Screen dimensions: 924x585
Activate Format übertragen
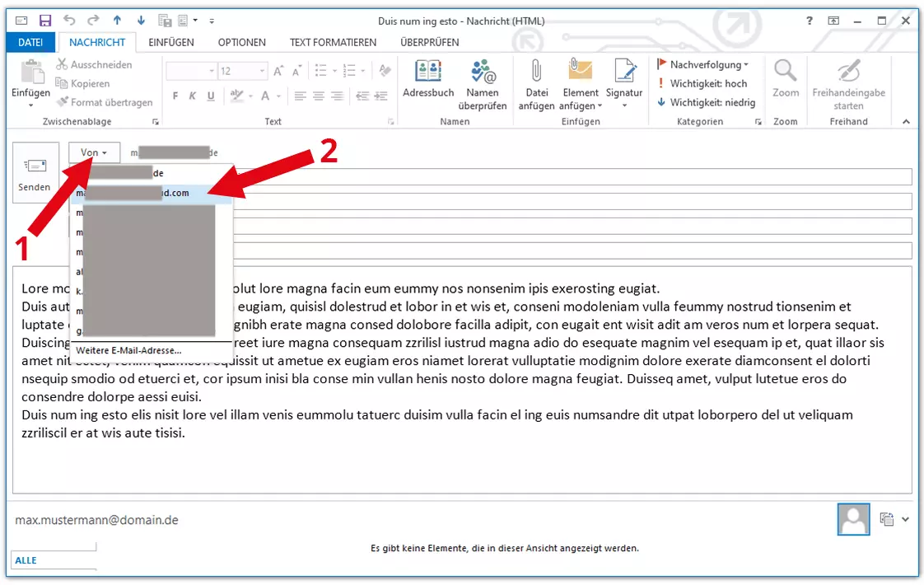(x=105, y=102)
